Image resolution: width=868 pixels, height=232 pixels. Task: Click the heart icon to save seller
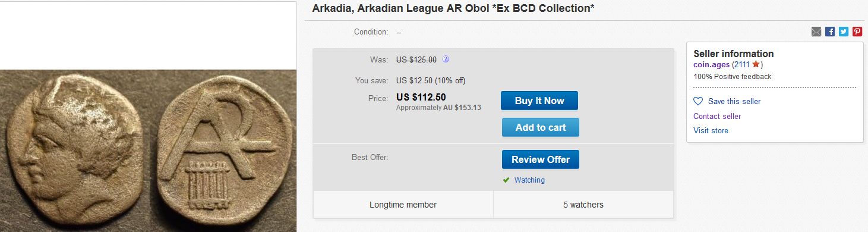pyautogui.click(x=698, y=101)
